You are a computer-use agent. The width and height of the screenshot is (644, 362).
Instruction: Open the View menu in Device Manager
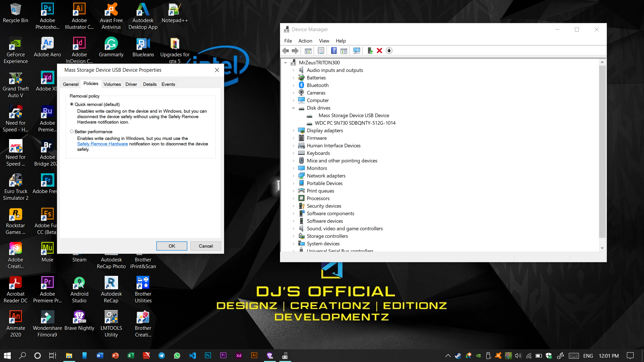[324, 41]
